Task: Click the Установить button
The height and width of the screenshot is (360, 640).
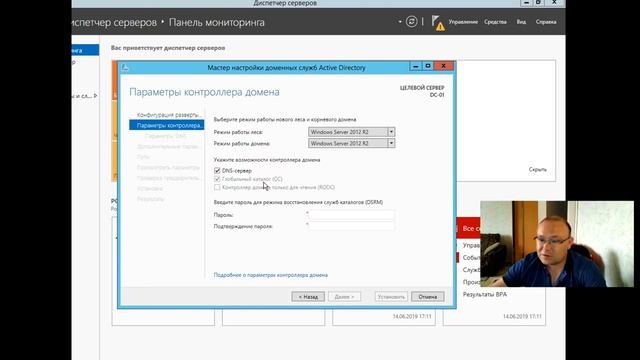Action: pos(391,297)
